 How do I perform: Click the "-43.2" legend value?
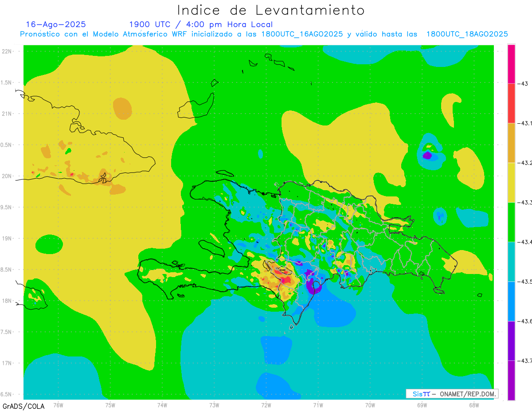(525, 163)
